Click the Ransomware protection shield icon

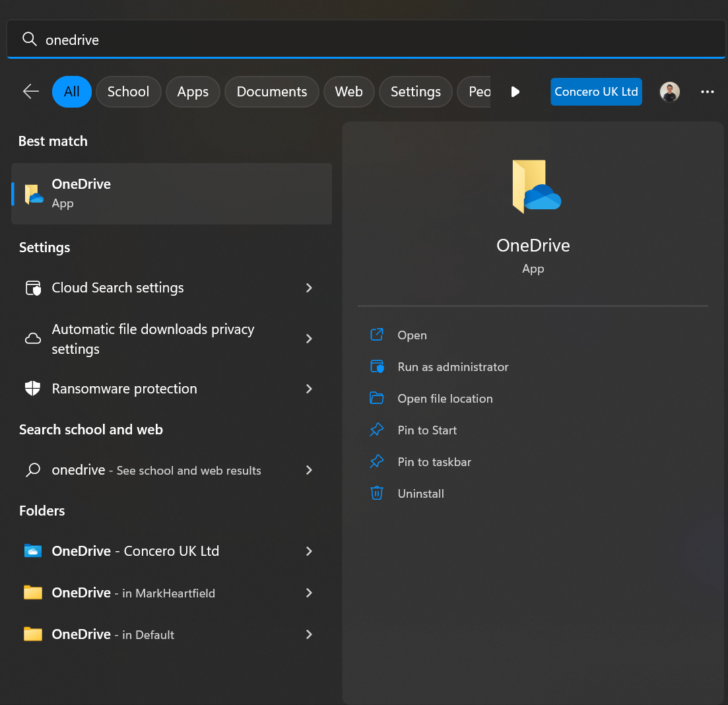tap(32, 388)
